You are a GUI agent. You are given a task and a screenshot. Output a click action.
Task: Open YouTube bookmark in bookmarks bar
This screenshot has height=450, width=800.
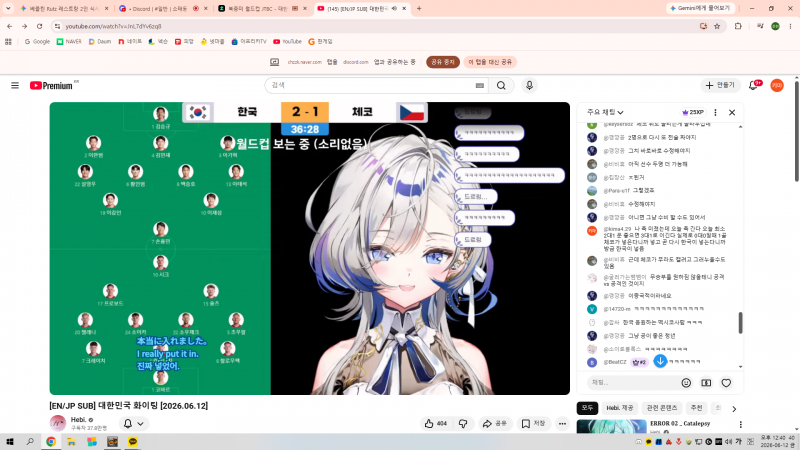tap(287, 42)
